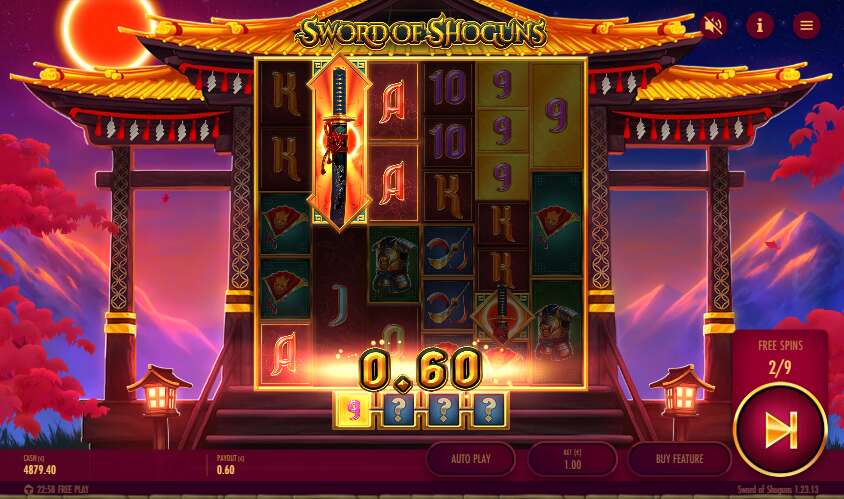Screen dimensions: 844x499
Task: Click the Sword of Shoguns title logo
Action: [421, 31]
